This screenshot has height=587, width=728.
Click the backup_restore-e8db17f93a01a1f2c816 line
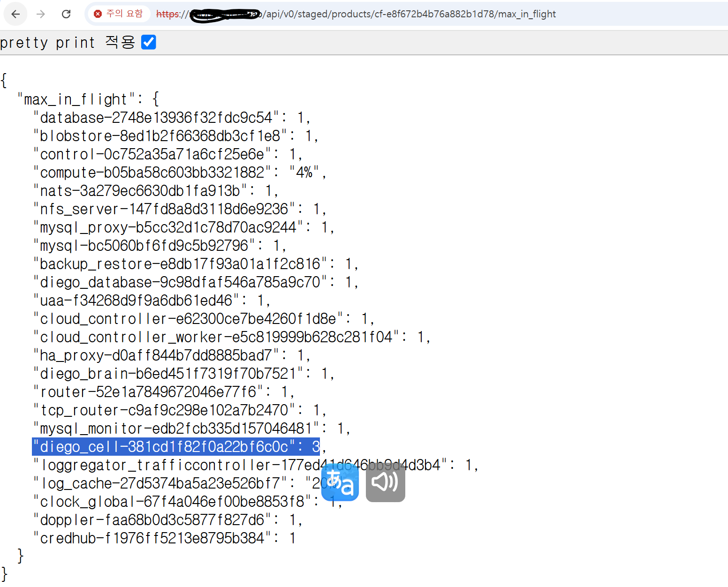(196, 264)
